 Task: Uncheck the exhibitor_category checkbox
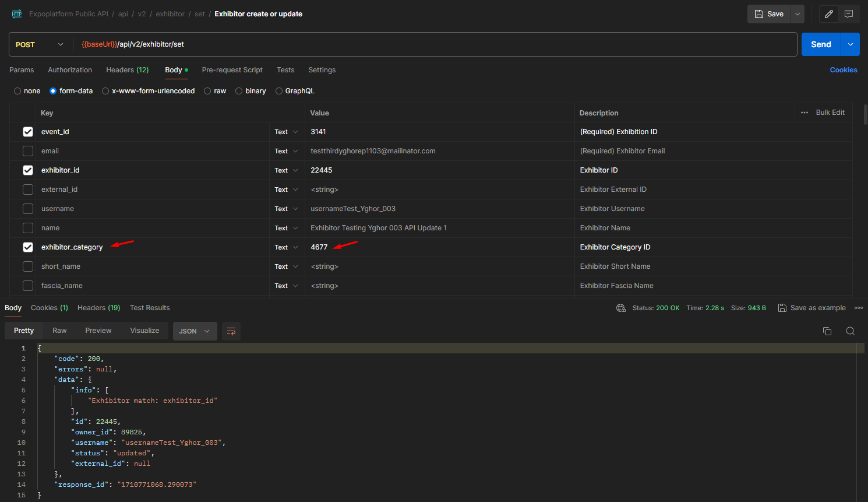coord(28,247)
